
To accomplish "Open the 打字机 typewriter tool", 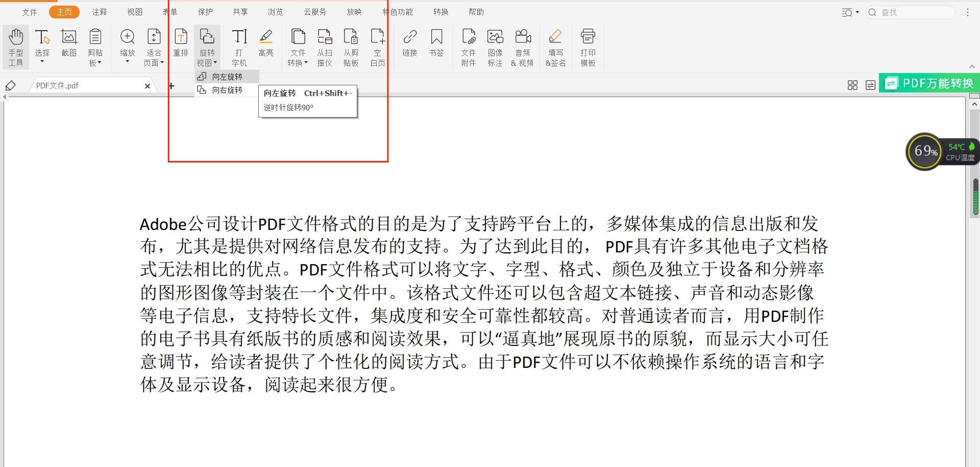I will coord(239,46).
